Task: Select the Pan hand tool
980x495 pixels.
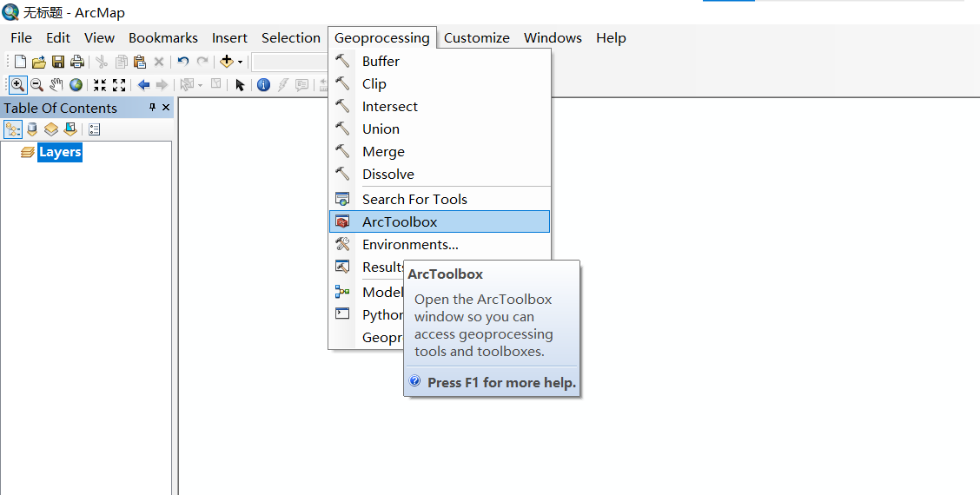Action: pyautogui.click(x=56, y=84)
